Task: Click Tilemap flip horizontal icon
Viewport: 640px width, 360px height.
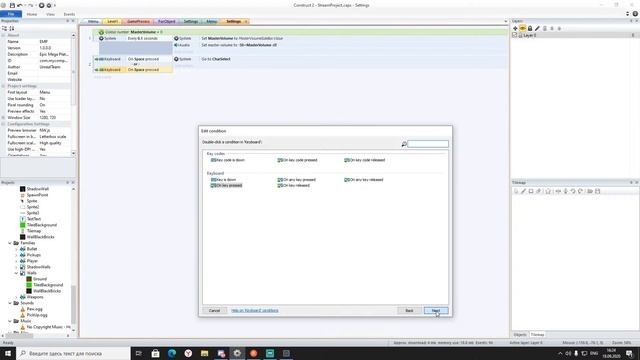Action: (x=558, y=191)
